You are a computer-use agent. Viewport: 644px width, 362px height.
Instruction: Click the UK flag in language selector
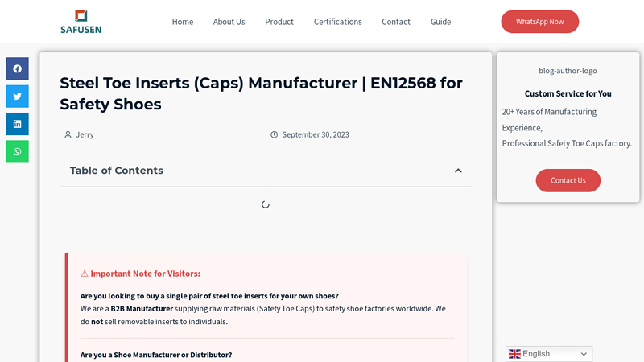(514, 354)
